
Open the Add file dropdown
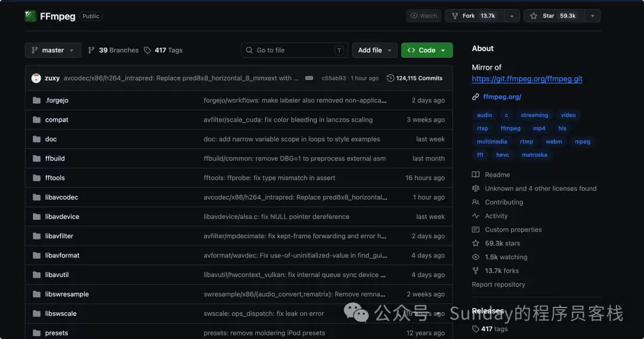coord(374,50)
